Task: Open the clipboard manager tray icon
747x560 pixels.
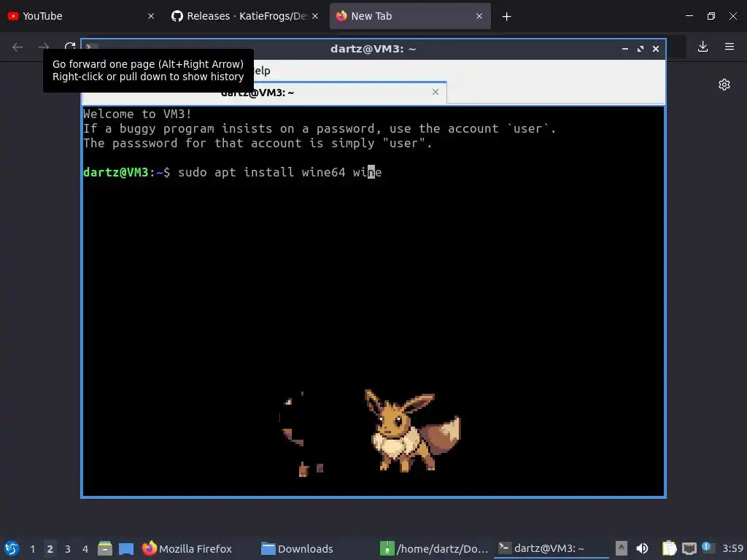Action: click(670, 548)
